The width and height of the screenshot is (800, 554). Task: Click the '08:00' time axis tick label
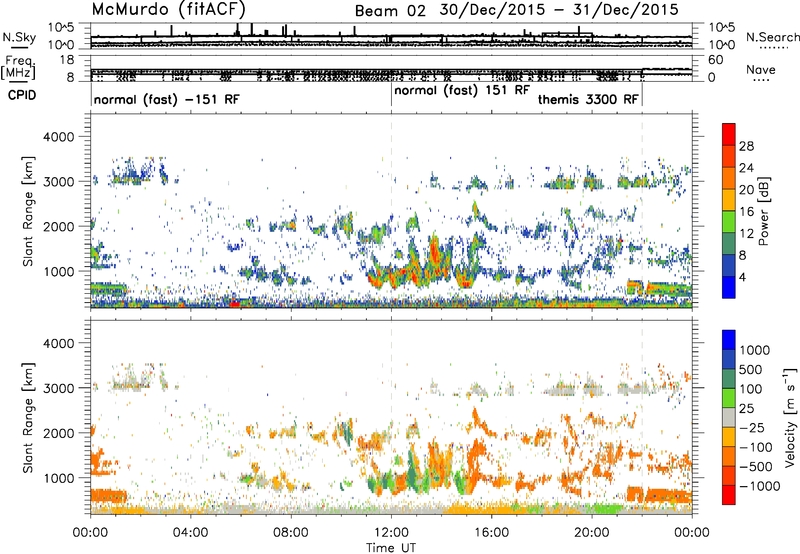coord(290,533)
